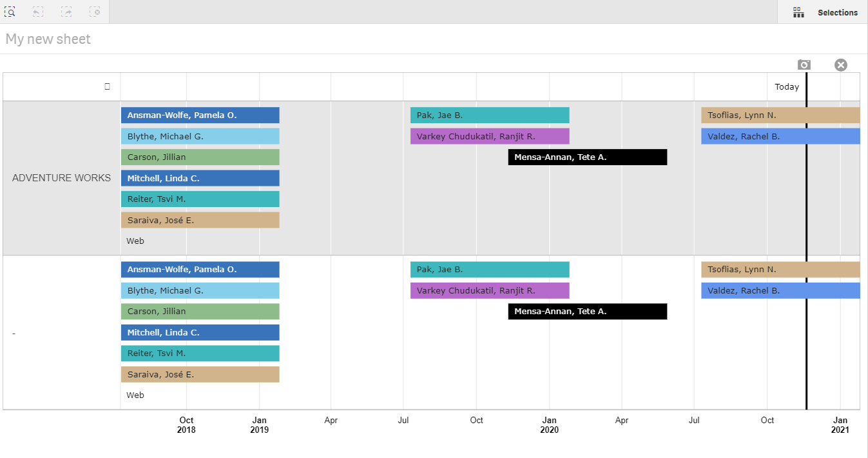Take a snapshot with the camera icon
The image size is (868, 458).
coord(804,65)
